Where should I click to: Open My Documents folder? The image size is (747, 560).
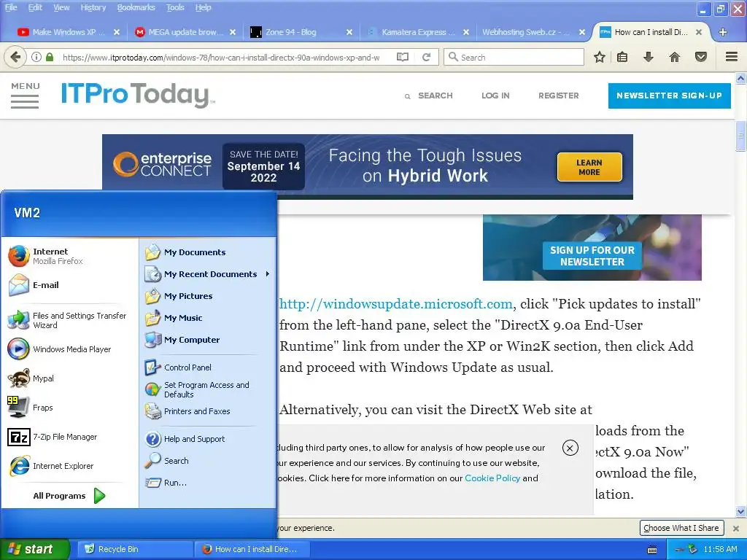(208, 252)
